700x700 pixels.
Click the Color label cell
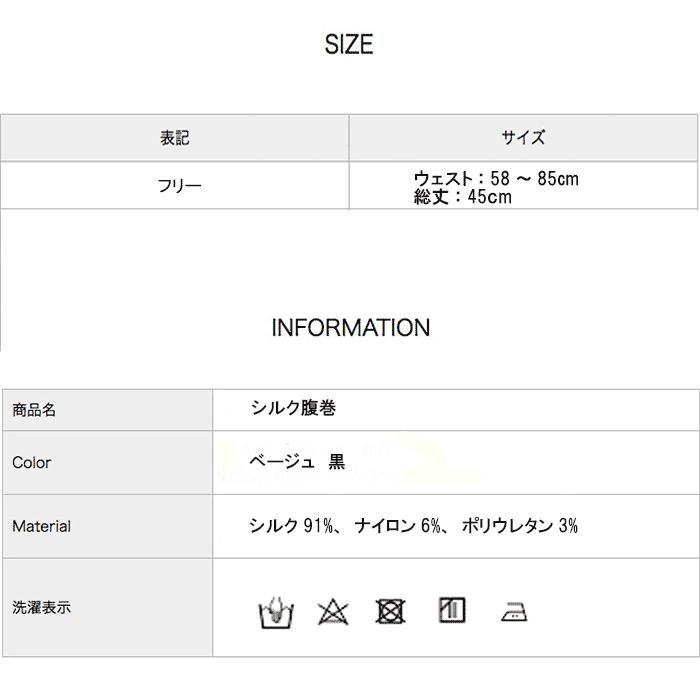pyautogui.click(x=108, y=462)
